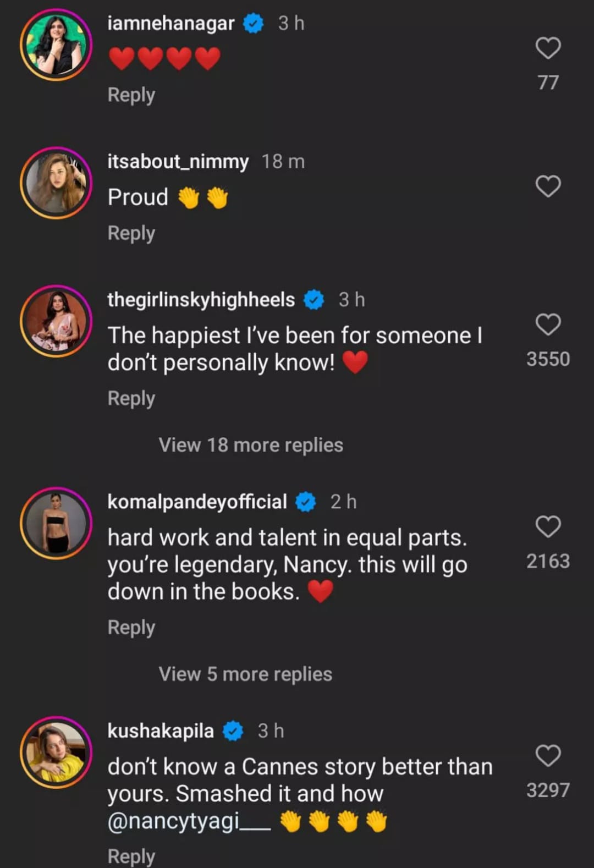Open komalpandeyofficial's avatar
The height and width of the screenshot is (868, 594).
pyautogui.click(x=56, y=523)
